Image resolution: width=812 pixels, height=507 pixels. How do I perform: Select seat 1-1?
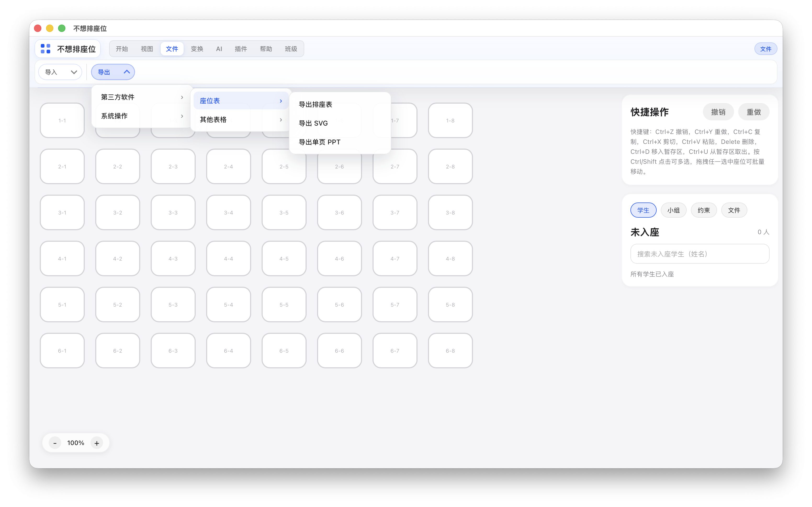[x=62, y=120]
